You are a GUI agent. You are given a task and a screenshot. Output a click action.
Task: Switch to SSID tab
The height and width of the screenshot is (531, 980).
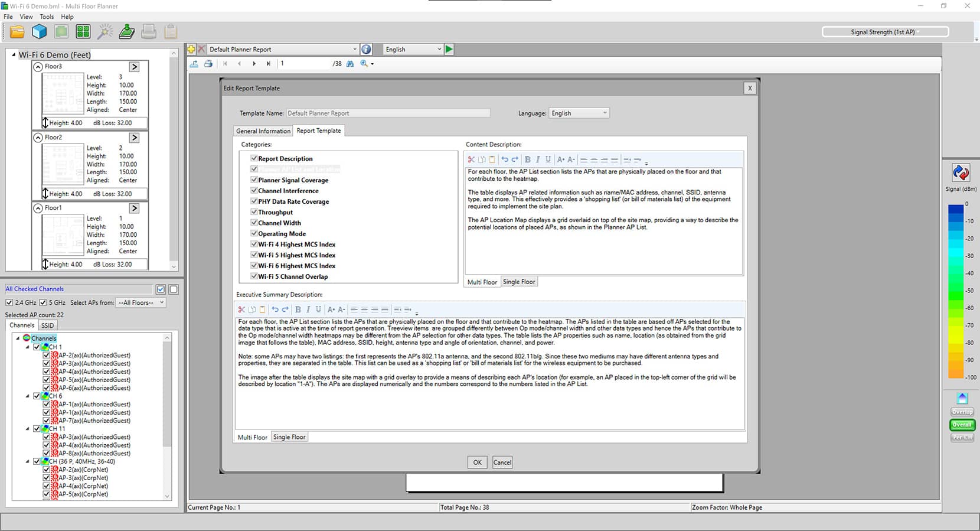click(48, 325)
